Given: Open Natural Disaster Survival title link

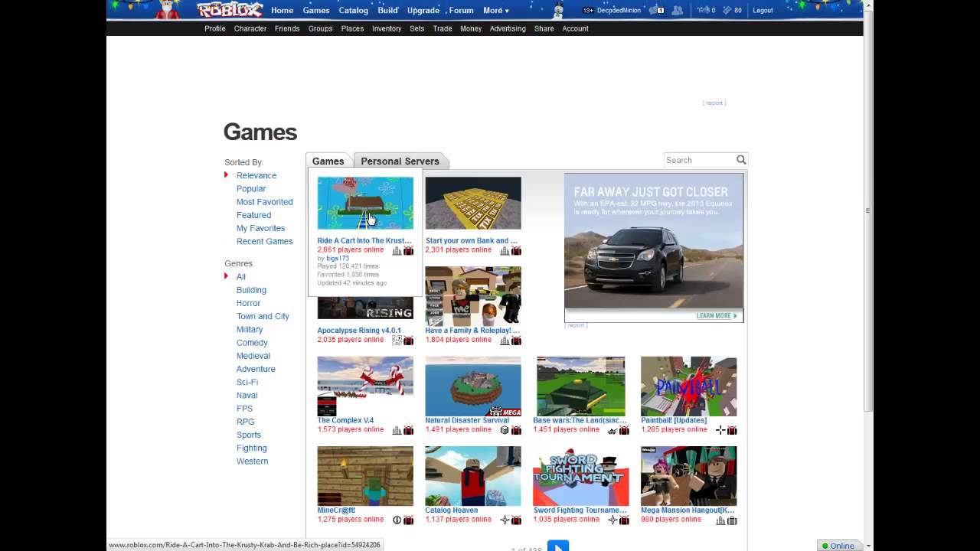Looking at the screenshot, I should 467,420.
